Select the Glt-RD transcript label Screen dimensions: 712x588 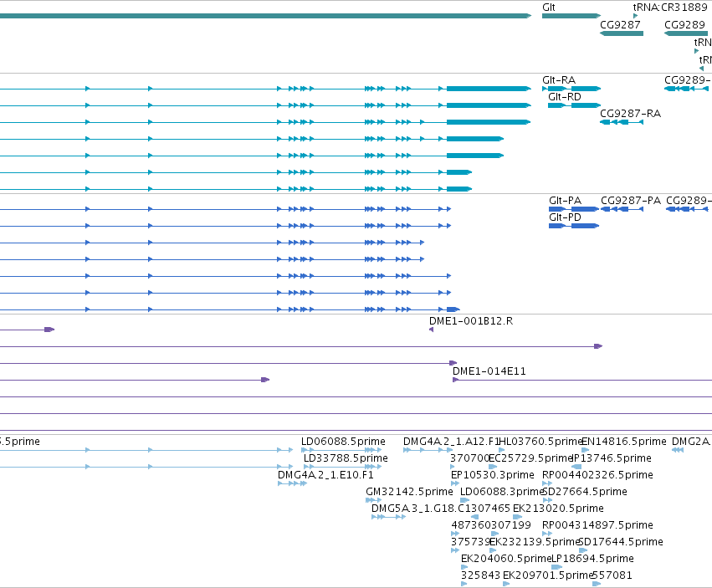coord(565,97)
